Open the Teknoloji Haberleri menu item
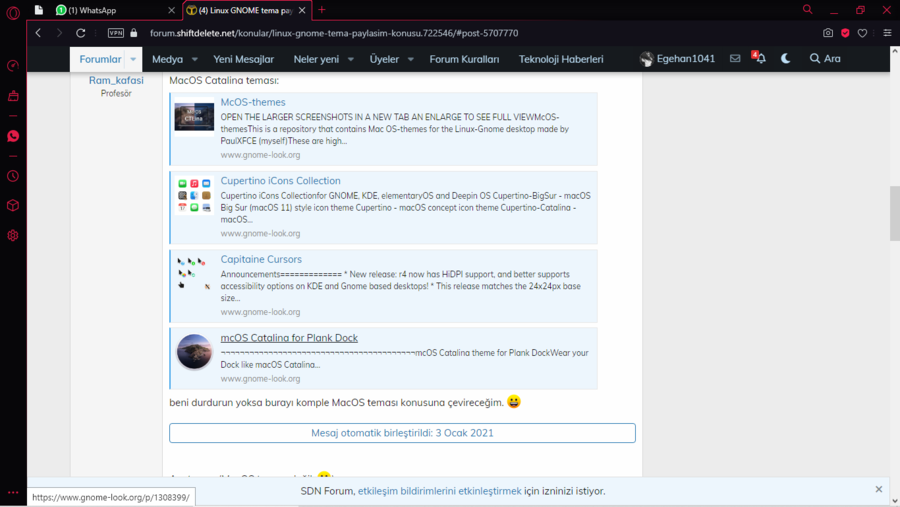 click(x=560, y=59)
